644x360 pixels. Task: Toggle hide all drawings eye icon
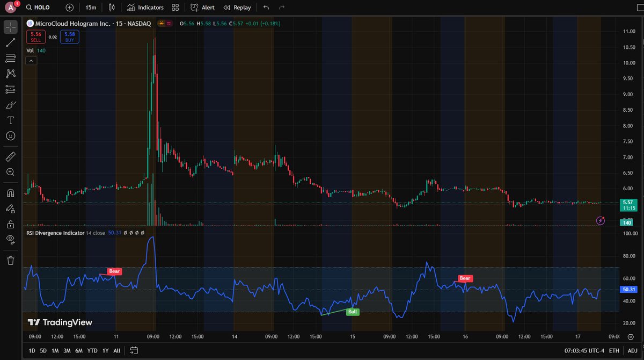click(x=11, y=239)
